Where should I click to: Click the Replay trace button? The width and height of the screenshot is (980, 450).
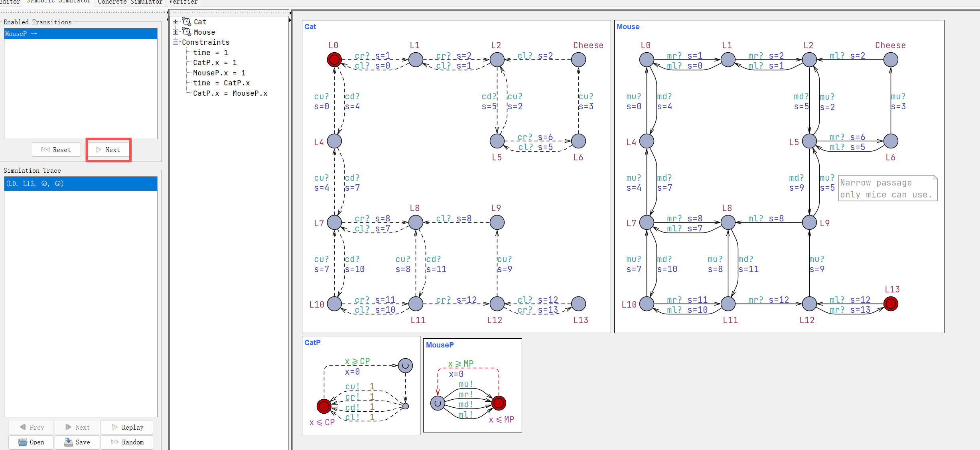click(127, 427)
